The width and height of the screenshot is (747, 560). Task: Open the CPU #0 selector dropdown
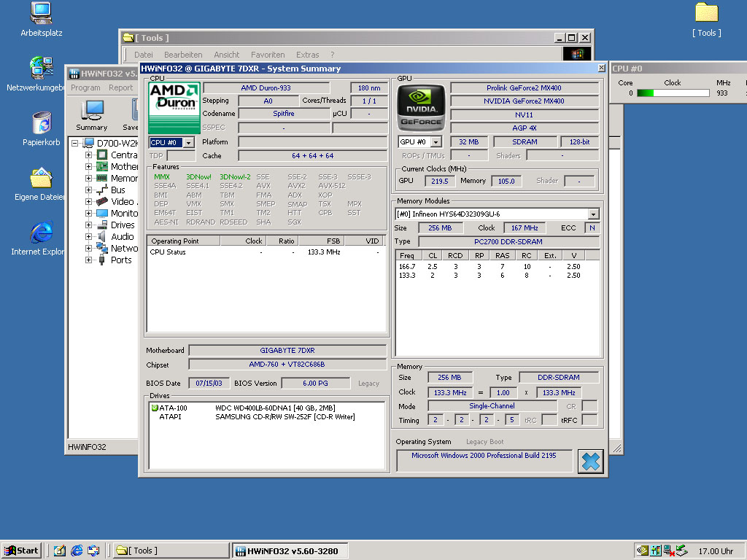click(x=188, y=143)
